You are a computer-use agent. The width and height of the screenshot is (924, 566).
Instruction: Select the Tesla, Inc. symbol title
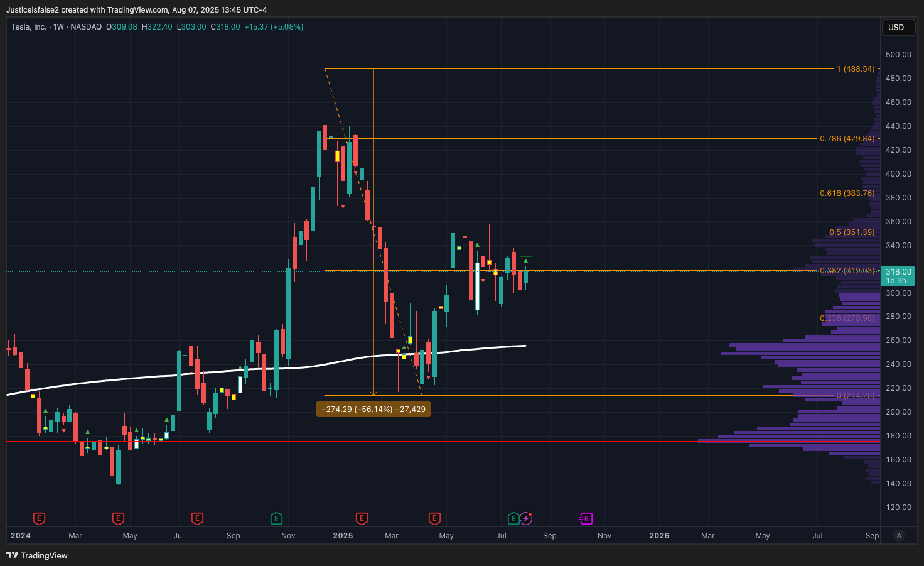pyautogui.click(x=29, y=27)
